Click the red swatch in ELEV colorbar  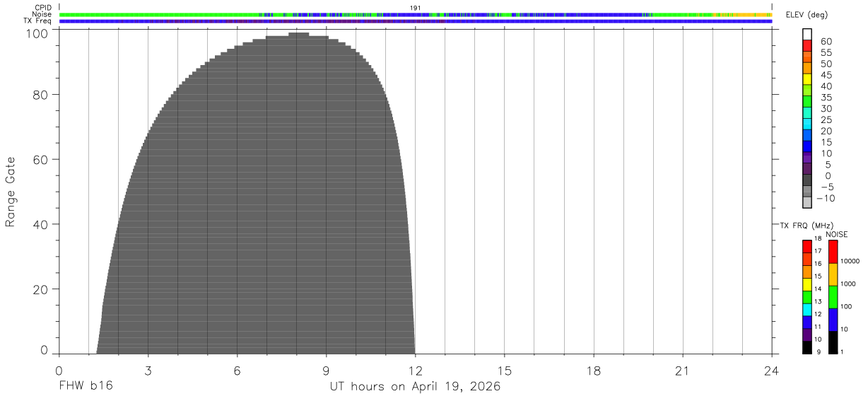pos(807,46)
